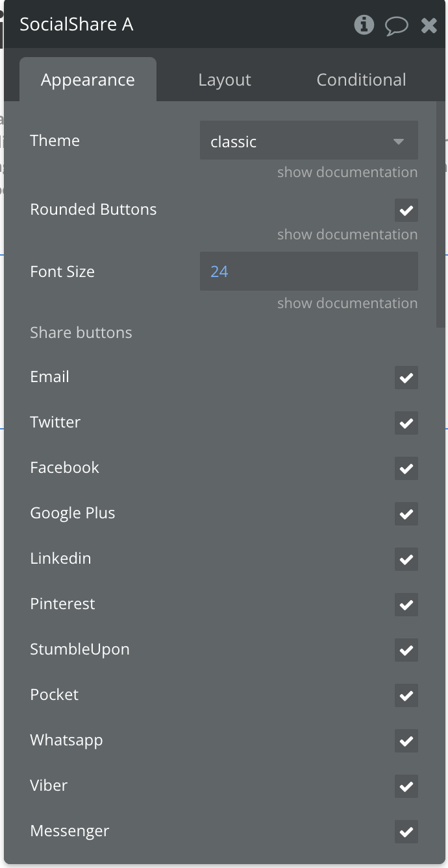Disable the Pinterest checkbox
The image size is (448, 868).
406,605
